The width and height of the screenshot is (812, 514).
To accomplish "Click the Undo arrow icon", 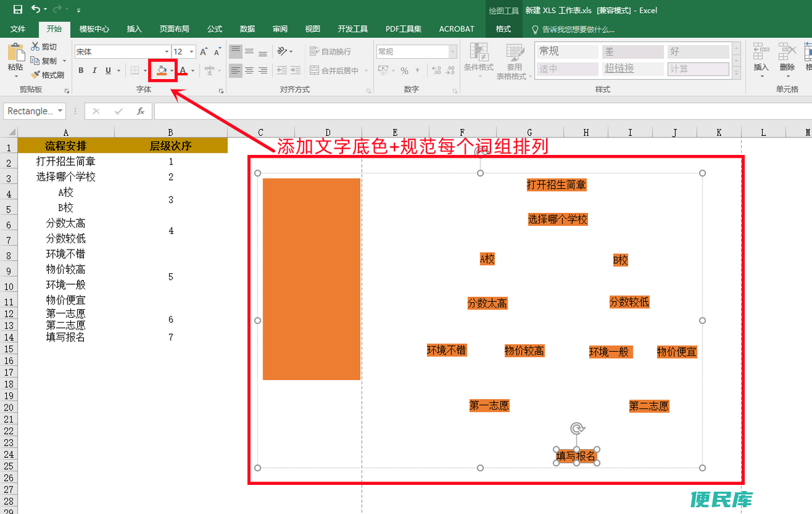I will pos(35,10).
